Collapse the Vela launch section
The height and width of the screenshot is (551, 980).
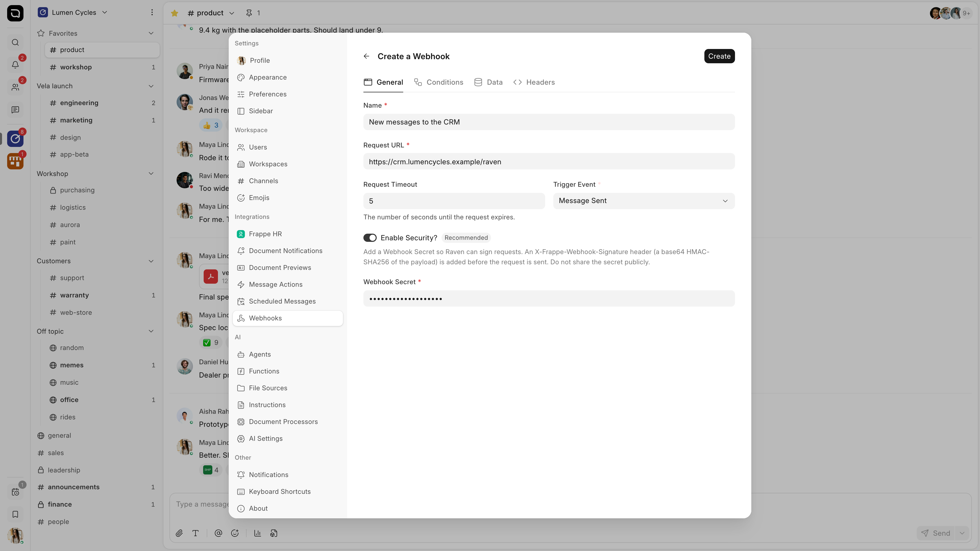coord(151,86)
